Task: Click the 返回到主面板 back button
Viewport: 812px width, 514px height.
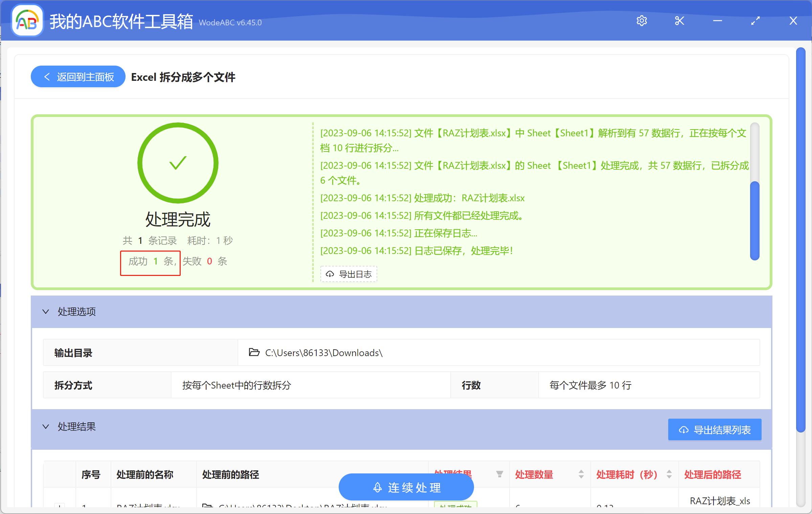Action: click(77, 76)
